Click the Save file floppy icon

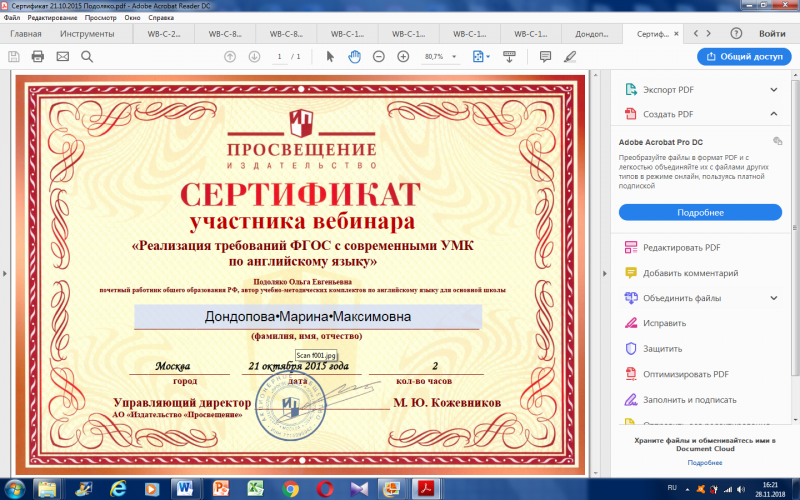tap(14, 56)
